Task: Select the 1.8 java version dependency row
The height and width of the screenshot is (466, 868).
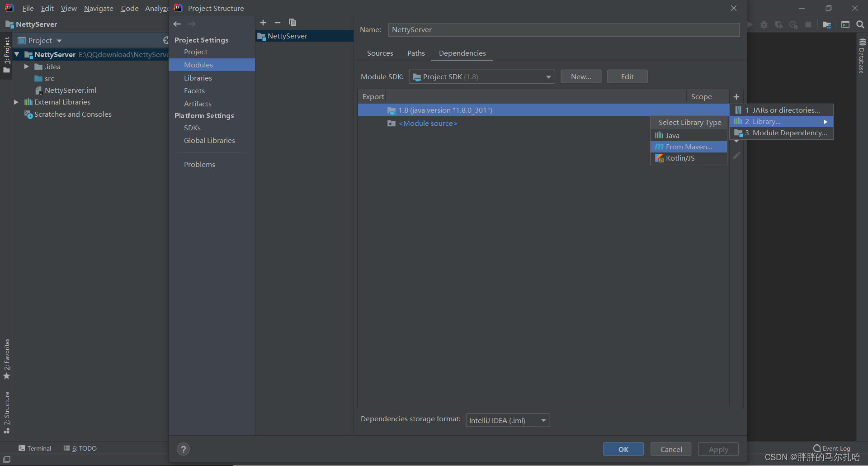Action: click(x=543, y=110)
